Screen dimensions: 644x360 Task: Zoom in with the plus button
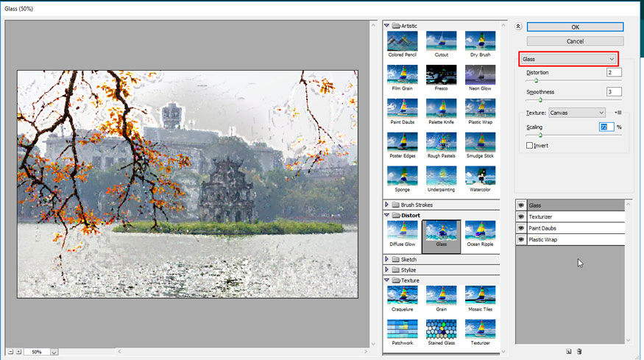(x=18, y=352)
